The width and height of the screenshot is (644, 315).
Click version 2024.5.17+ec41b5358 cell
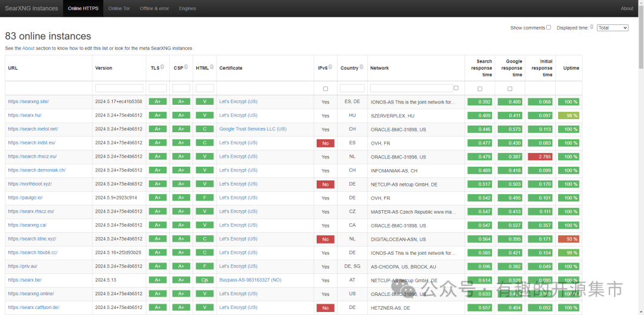119,101
